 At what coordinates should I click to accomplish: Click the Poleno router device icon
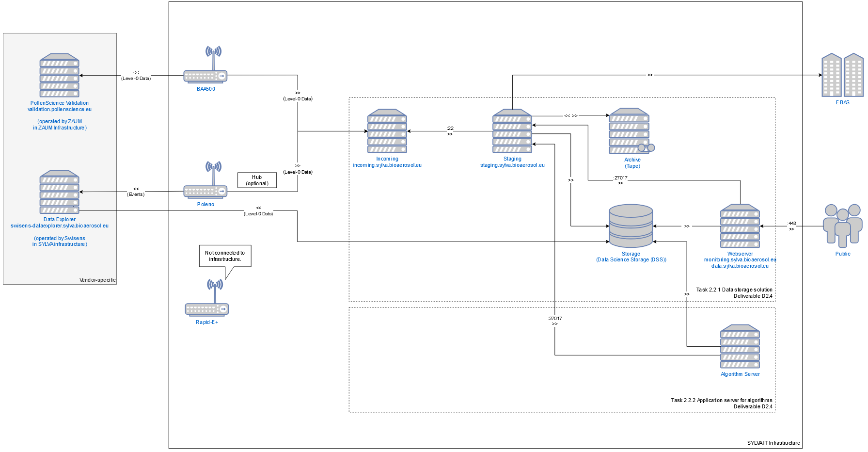(205, 180)
